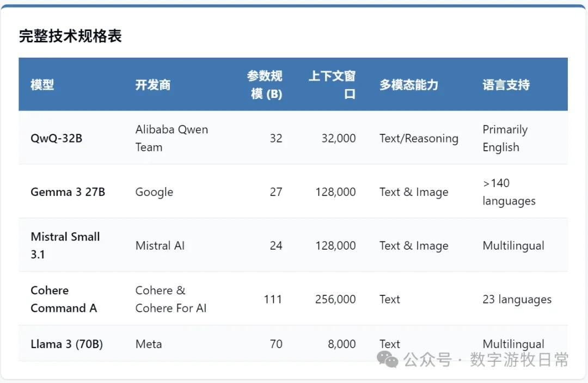Click the 上下文窗口 column header
This screenshot has height=383, width=588.
tap(332, 85)
